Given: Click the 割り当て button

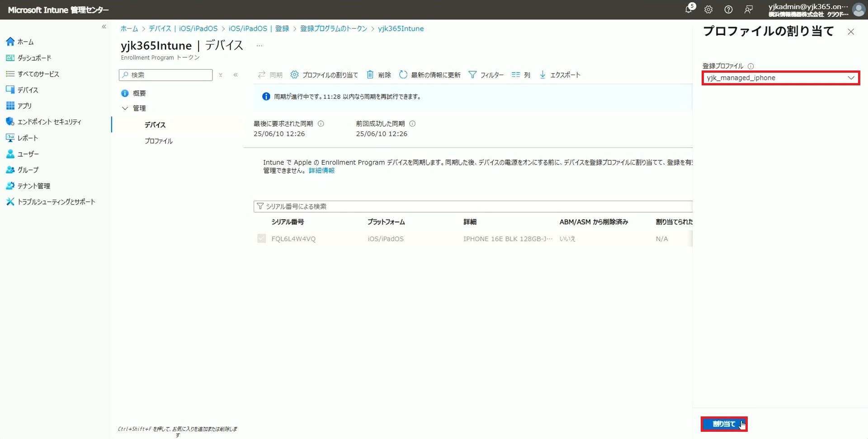Looking at the screenshot, I should coord(724,424).
